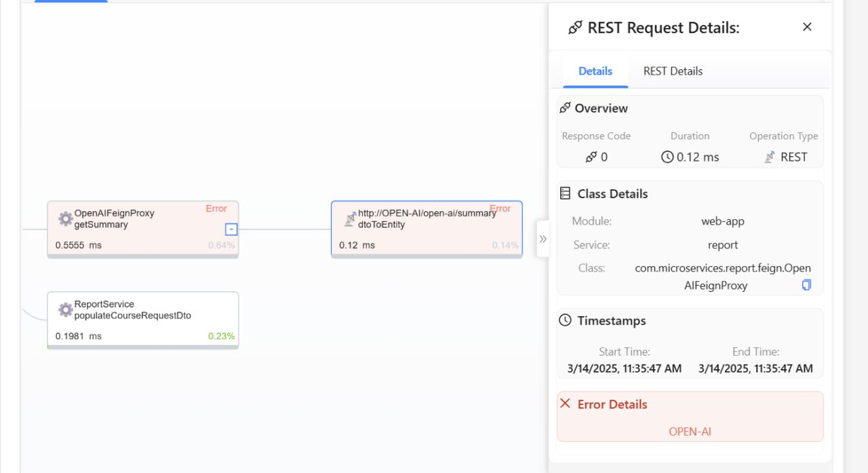This screenshot has width=868, height=473.
Task: Click the red X icon by Error Details
Action: point(565,403)
